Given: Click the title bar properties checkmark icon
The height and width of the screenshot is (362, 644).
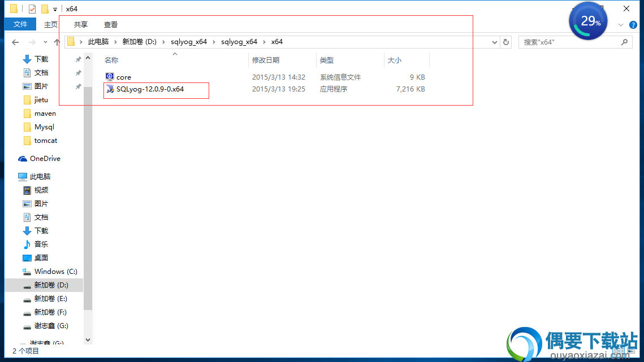Looking at the screenshot, I should coord(32,8).
